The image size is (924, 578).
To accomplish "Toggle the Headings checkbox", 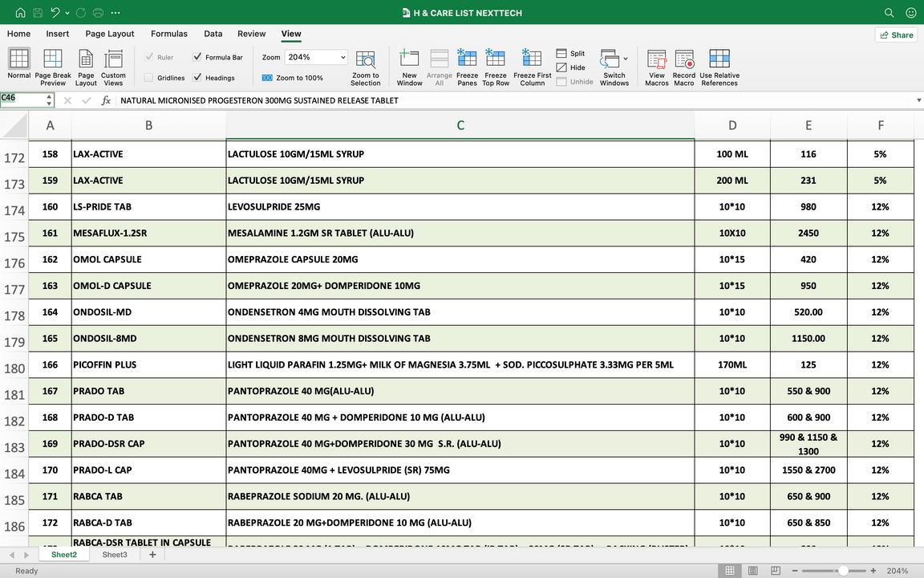I will (x=197, y=77).
